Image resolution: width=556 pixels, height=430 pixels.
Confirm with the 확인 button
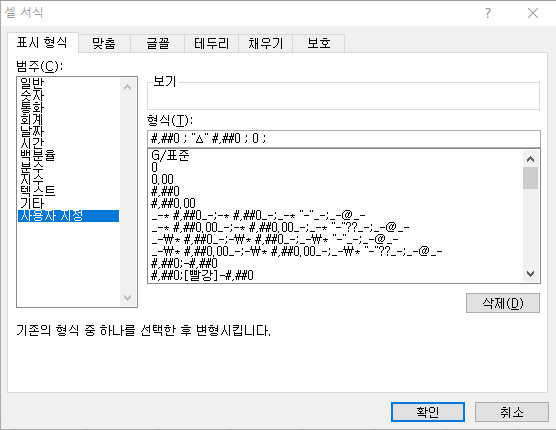coord(428,412)
